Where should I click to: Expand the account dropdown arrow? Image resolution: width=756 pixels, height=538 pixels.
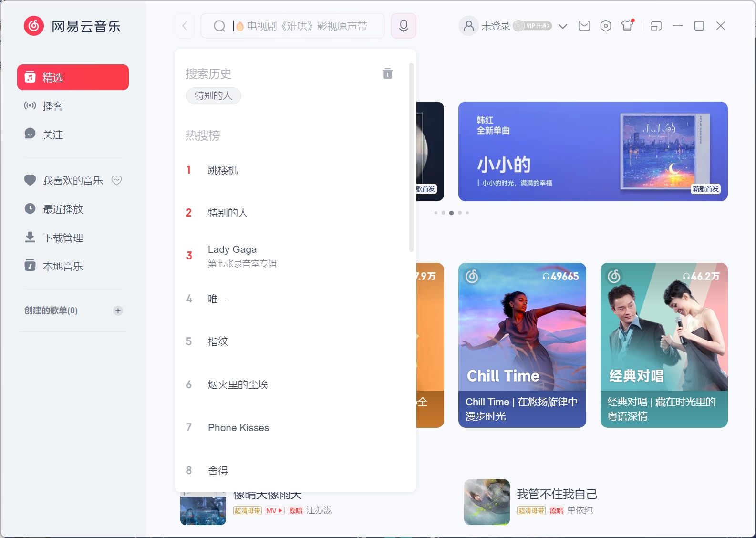point(563,26)
